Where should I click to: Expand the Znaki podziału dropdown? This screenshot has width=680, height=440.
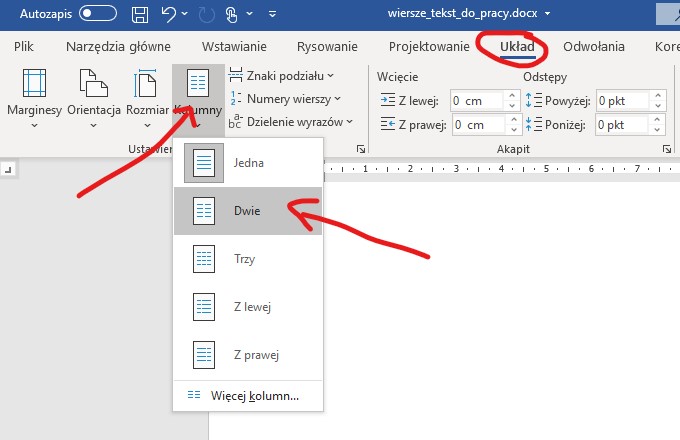point(285,75)
